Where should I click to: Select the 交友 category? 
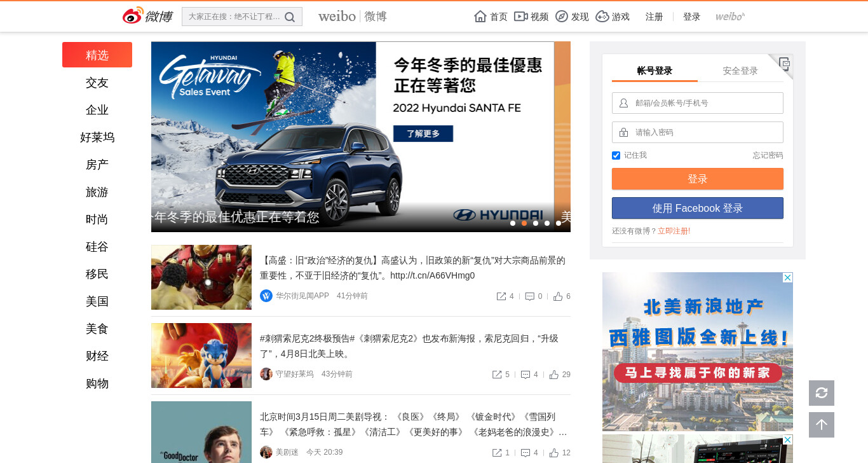click(x=97, y=83)
